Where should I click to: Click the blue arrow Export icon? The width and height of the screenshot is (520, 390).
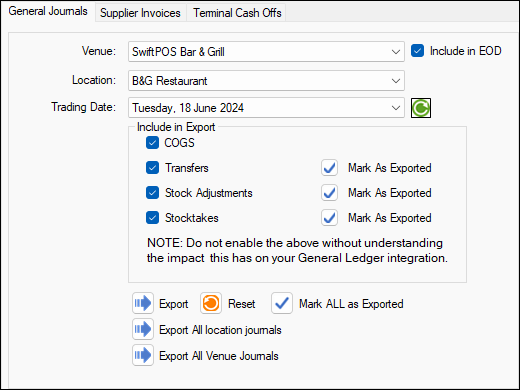click(x=143, y=303)
